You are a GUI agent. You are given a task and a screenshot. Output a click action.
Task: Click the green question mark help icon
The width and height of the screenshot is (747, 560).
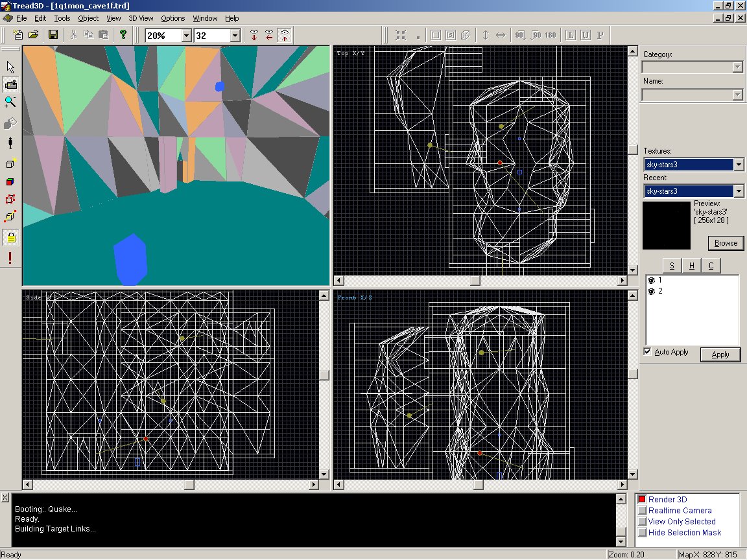click(x=123, y=35)
